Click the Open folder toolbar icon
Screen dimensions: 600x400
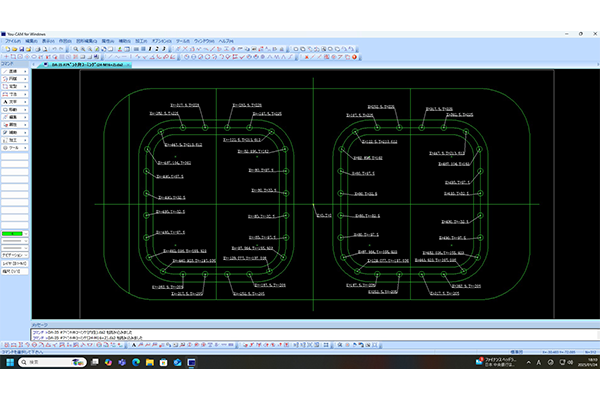point(14,49)
